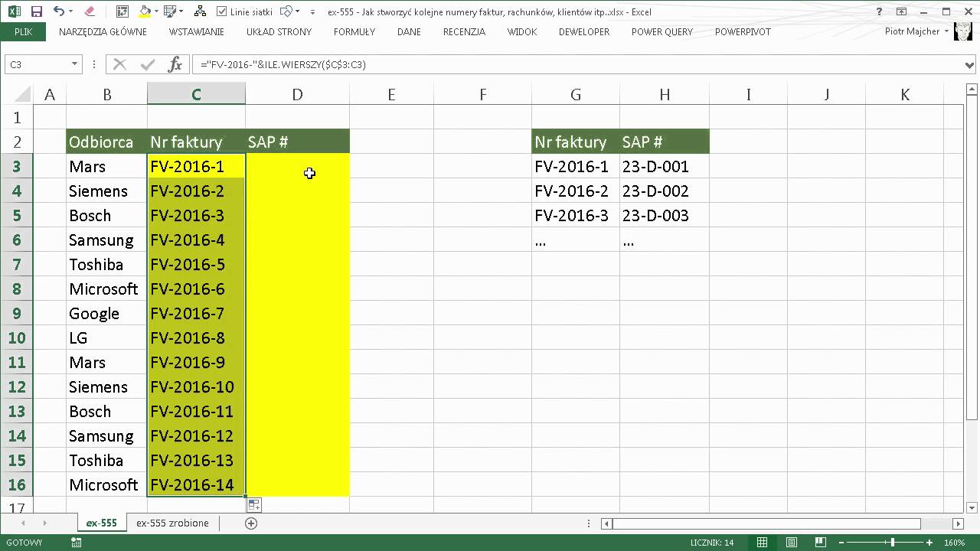Open dropdown arrow next to table pencil icon
980x551 pixels.
tap(181, 11)
